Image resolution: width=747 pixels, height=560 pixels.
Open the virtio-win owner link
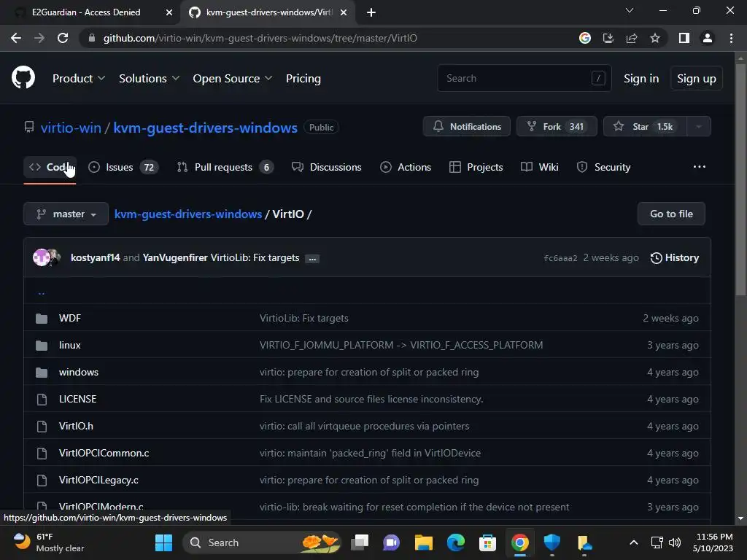point(71,128)
